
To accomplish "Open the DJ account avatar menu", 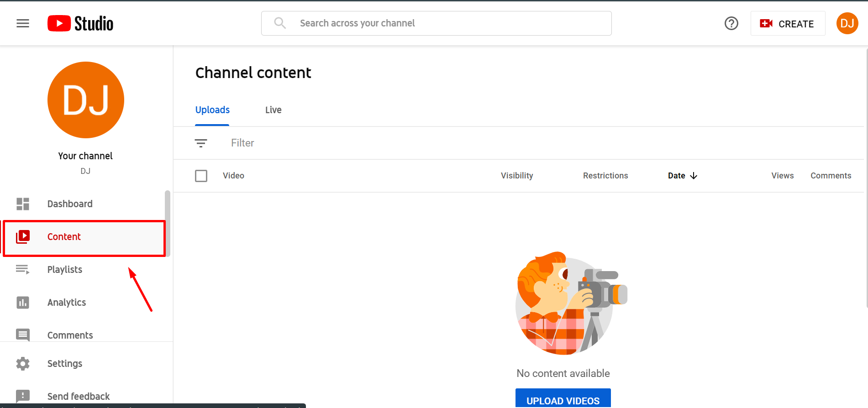I will pyautogui.click(x=847, y=23).
